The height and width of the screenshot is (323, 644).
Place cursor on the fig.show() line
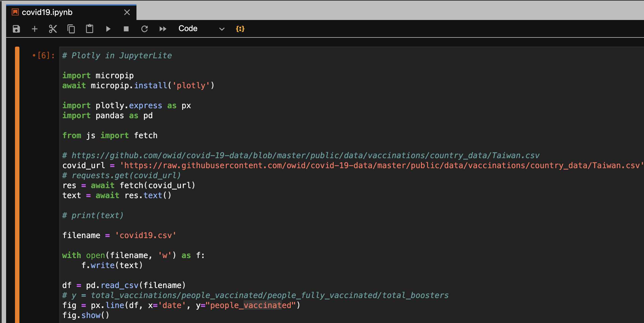[x=85, y=315]
